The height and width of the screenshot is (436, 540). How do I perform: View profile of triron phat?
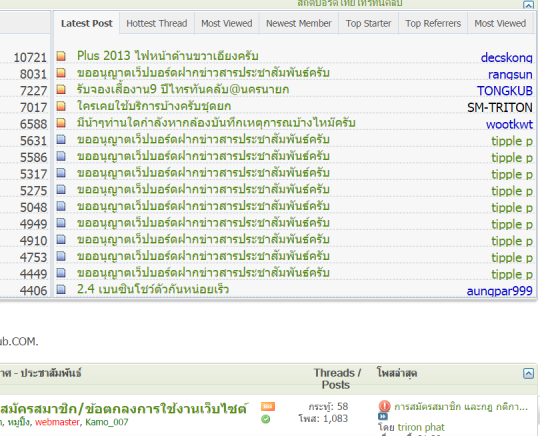pos(421,427)
